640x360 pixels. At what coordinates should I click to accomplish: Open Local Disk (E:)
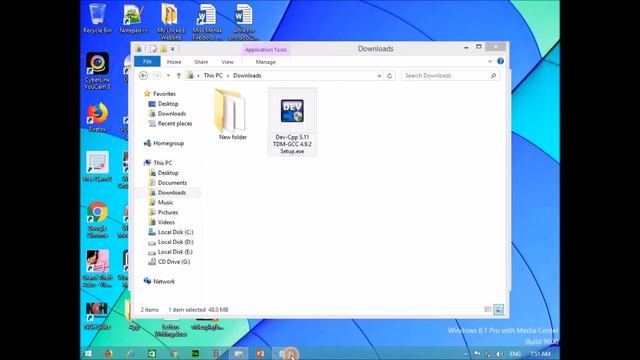point(175,252)
